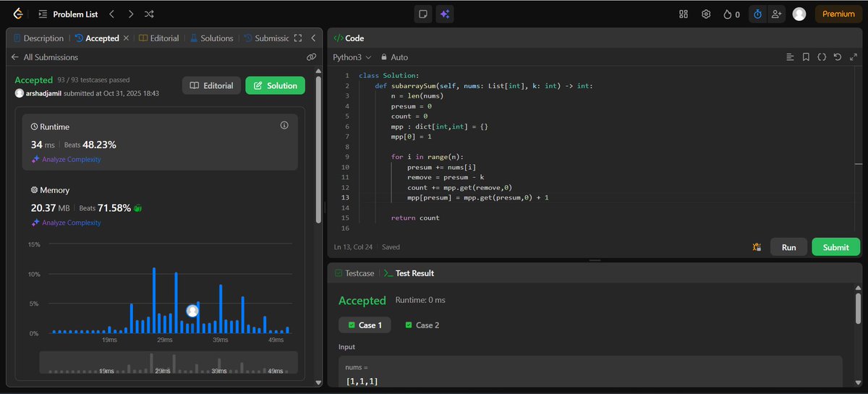Screen dimensions: 868x394
Task: Collapse the left panel with chevron
Action: (313, 38)
